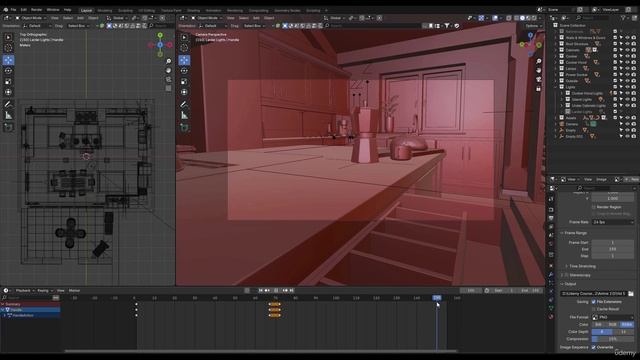Click the frame range End value field
Viewport: 640px width, 360px height.
[613, 249]
